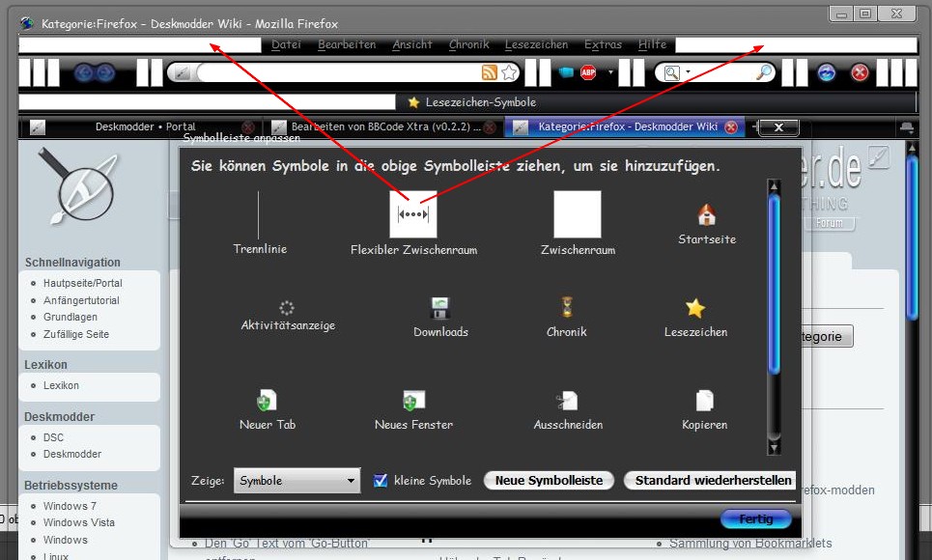Bookmark page with the star in address bar
Screen dimensions: 932x560
point(509,72)
